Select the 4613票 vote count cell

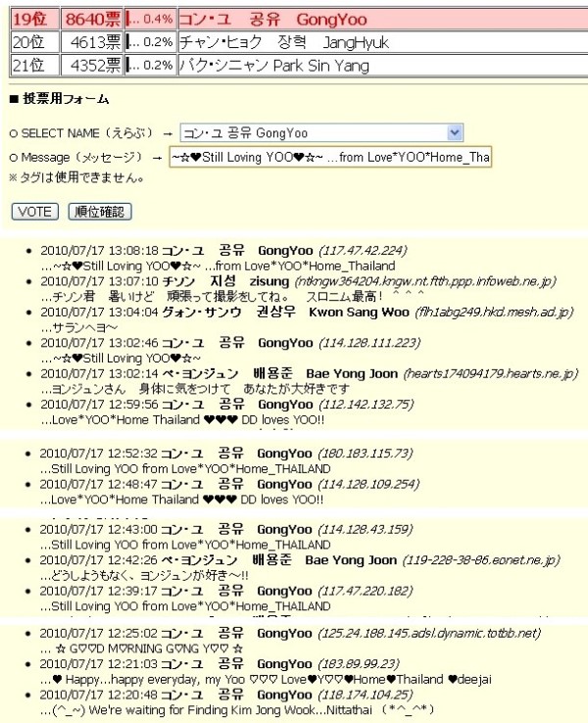(92, 42)
